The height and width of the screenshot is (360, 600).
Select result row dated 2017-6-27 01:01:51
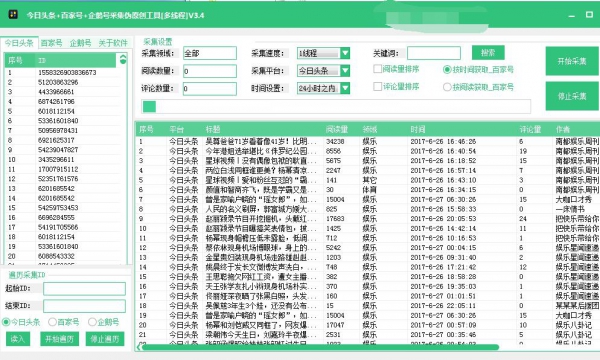(x=367, y=296)
